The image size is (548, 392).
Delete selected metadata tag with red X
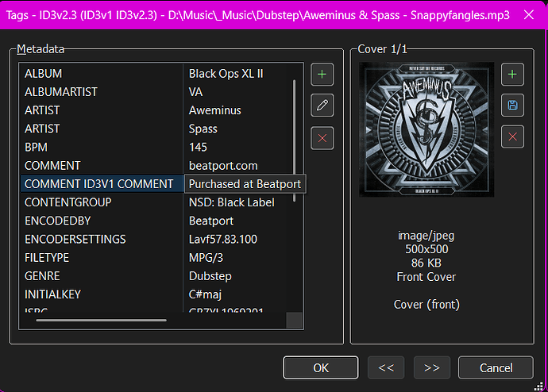click(322, 138)
